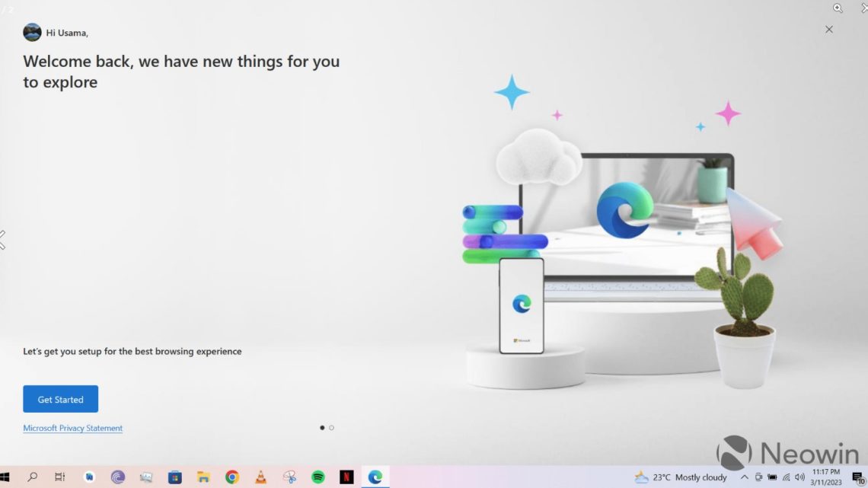Viewport: 868px width, 488px height.
Task: Go back using the left edge chevron
Action: pyautogui.click(x=3, y=240)
